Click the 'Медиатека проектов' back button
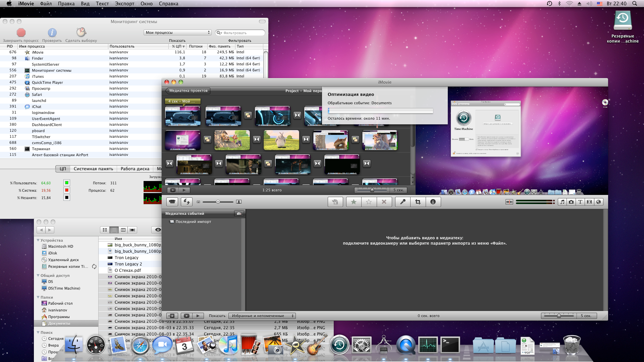This screenshot has width=644, height=362. 187,90
